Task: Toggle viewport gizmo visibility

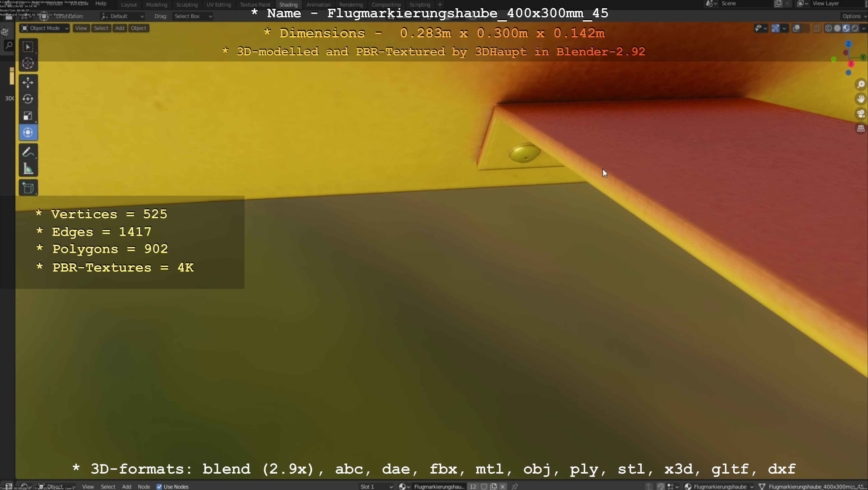Action: point(775,28)
